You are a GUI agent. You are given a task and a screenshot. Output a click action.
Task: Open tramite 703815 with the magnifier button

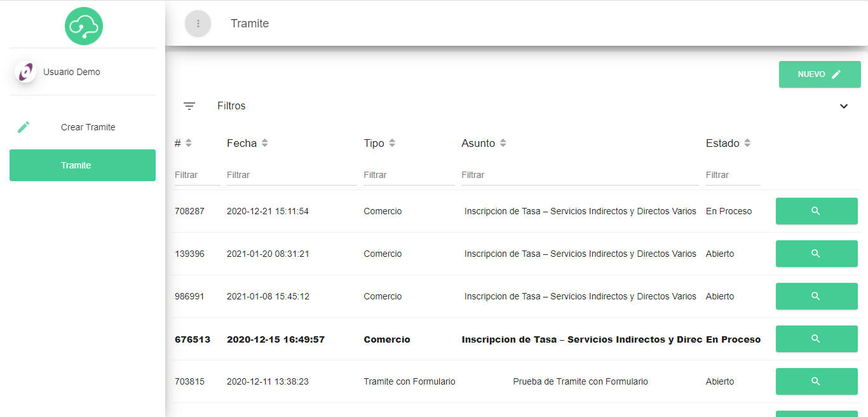click(x=816, y=381)
